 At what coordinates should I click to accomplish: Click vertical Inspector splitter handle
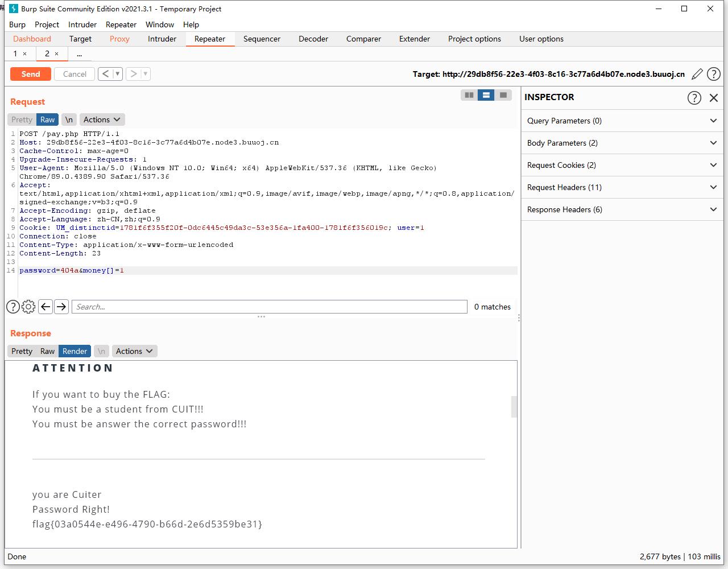coord(519,318)
